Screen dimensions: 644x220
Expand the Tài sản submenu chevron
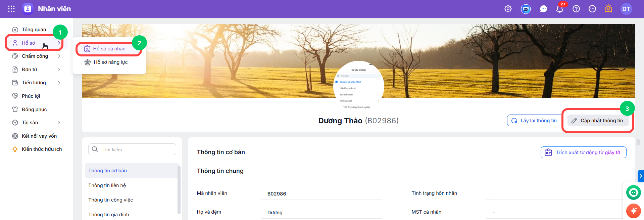click(59, 123)
